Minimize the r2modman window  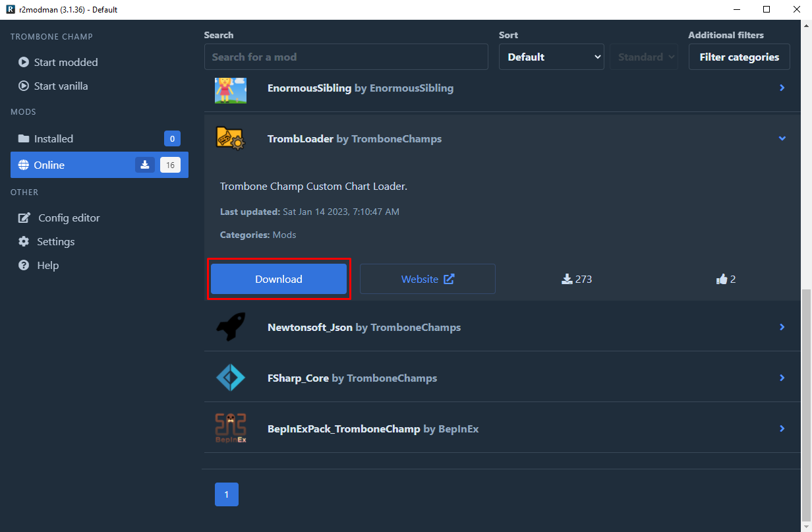[x=736, y=9]
